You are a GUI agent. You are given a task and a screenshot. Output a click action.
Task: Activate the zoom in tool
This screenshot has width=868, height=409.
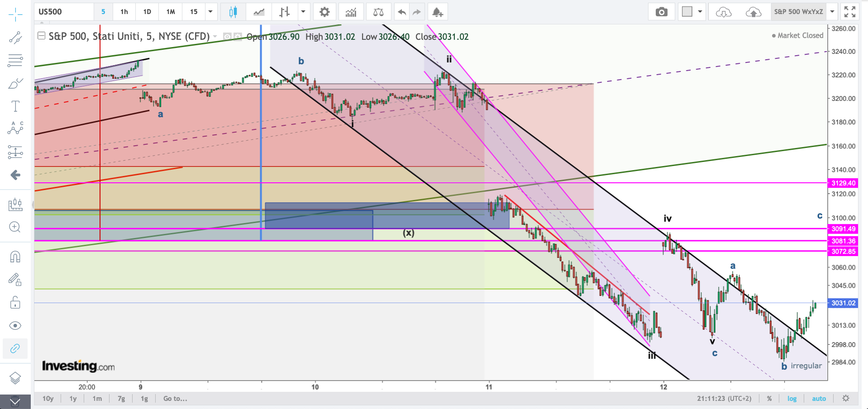tap(15, 227)
